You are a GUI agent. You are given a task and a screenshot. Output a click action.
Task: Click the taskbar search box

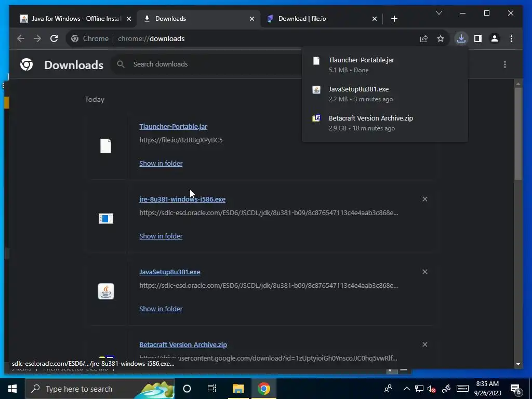[x=100, y=389]
